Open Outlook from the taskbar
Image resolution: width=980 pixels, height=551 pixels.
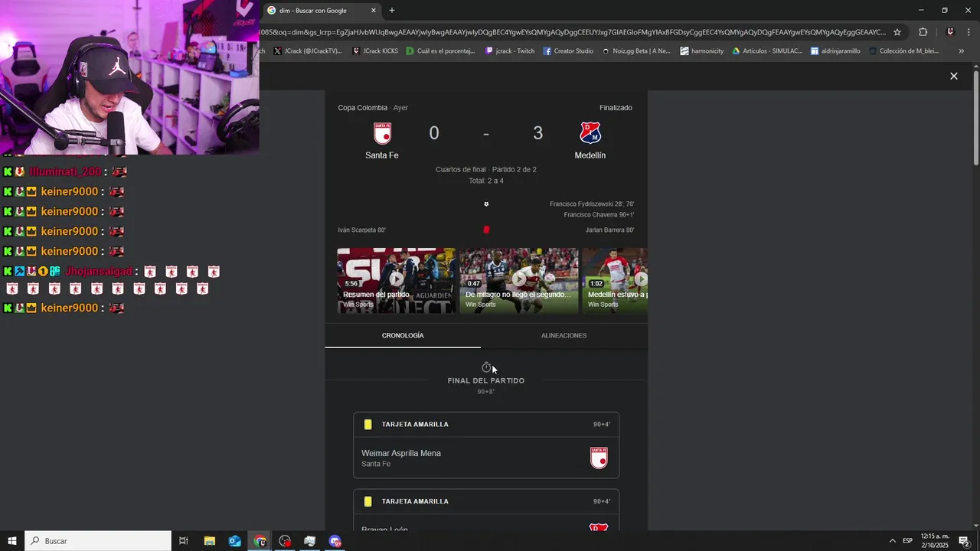(235, 541)
